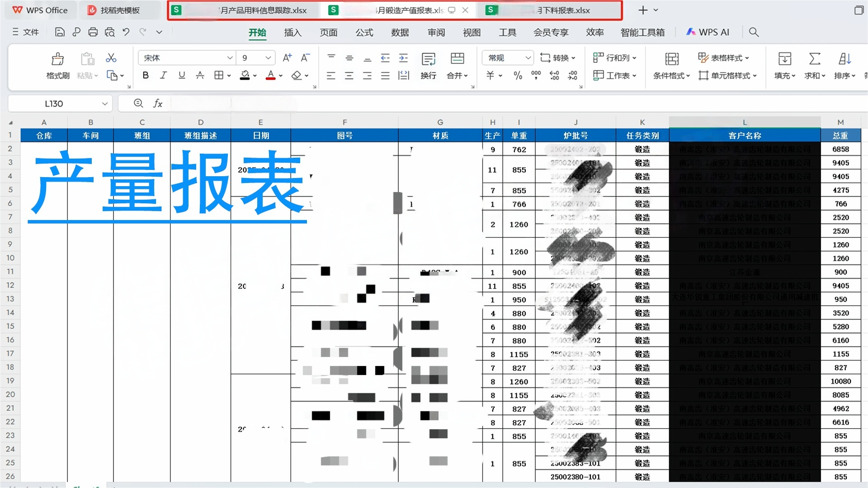
Task: Toggle italic formatting
Action: [x=163, y=75]
